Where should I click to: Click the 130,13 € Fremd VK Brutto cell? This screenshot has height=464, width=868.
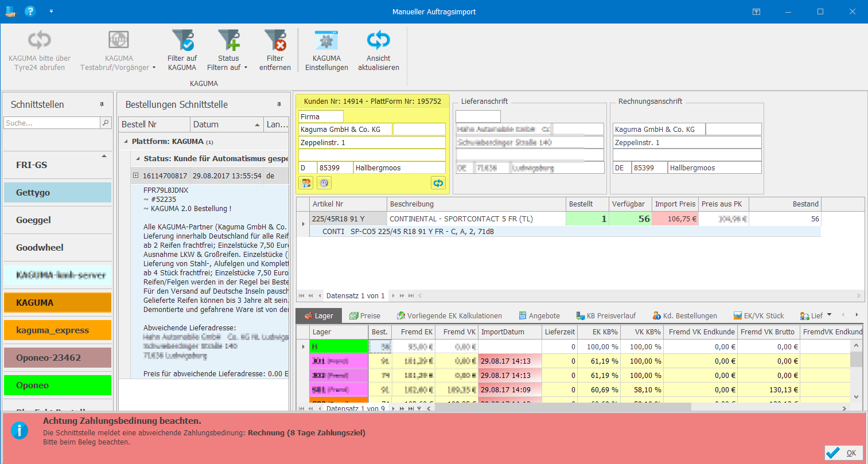769,390
